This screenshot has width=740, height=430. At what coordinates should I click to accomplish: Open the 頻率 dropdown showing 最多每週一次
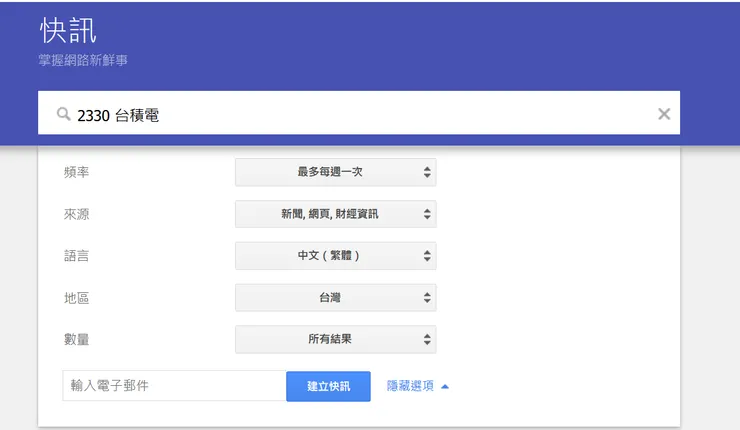coord(336,172)
